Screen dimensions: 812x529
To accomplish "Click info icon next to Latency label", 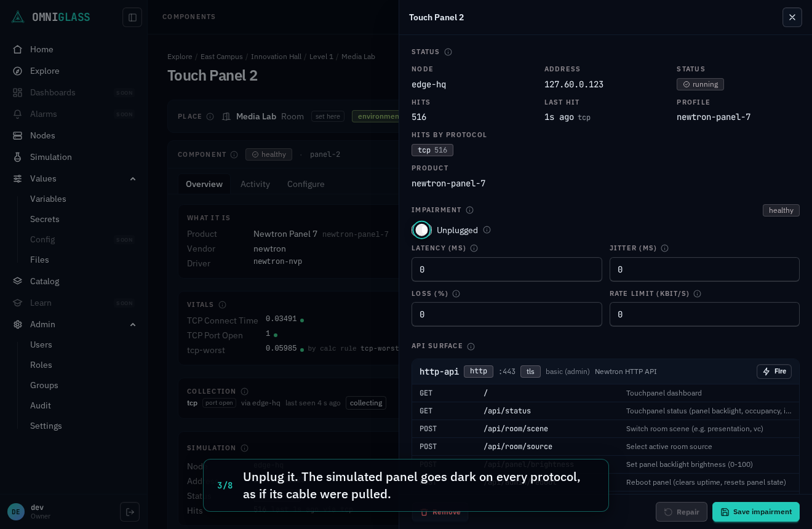I will [474, 249].
